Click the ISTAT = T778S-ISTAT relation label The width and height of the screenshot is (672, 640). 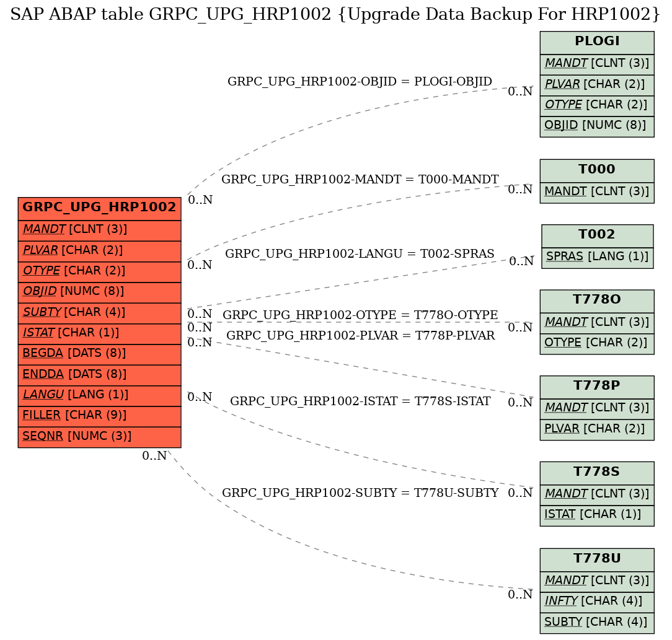click(360, 401)
